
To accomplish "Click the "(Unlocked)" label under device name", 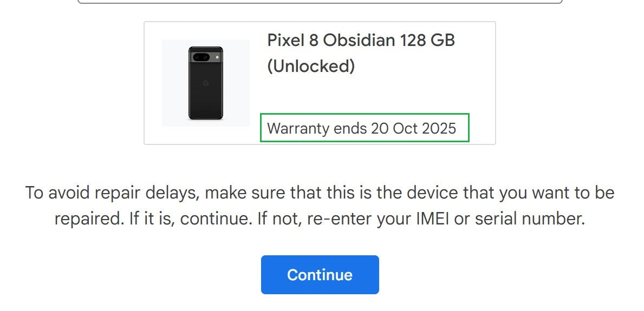I will [311, 66].
